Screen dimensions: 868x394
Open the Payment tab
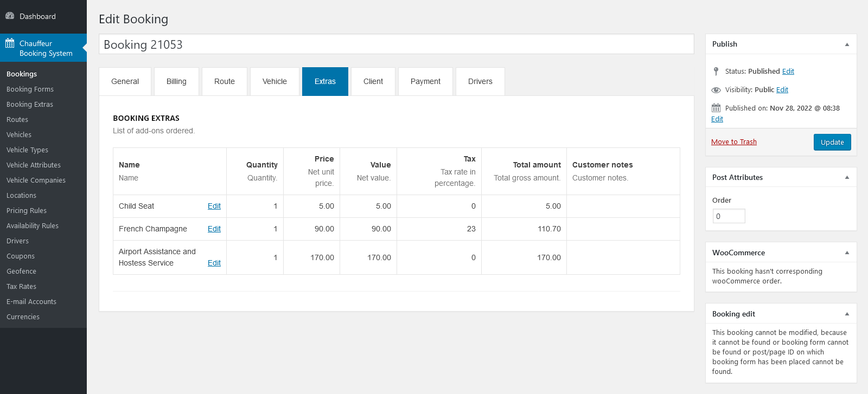425,81
